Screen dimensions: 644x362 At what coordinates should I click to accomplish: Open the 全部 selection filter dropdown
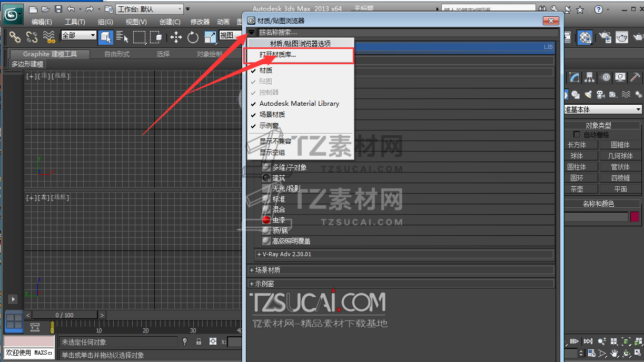pyautogui.click(x=78, y=35)
